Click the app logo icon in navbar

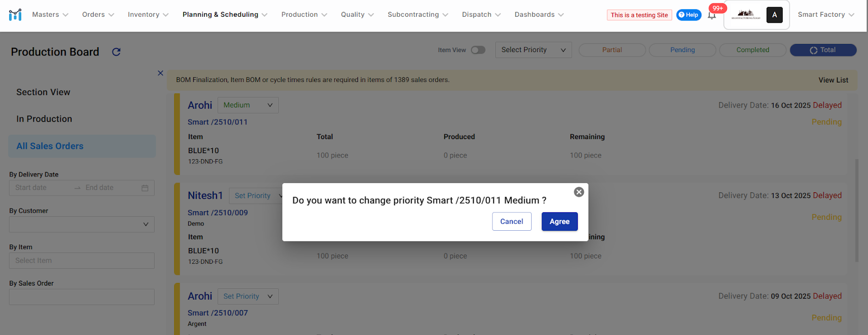coord(15,15)
